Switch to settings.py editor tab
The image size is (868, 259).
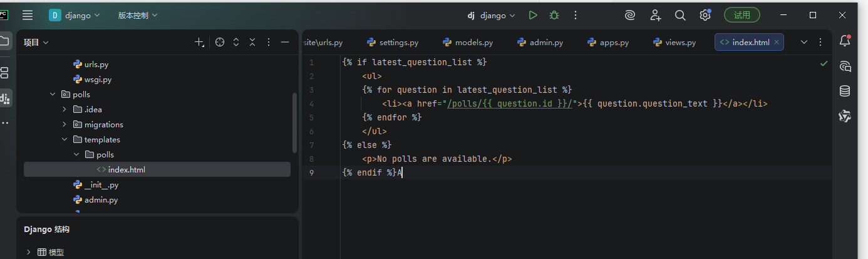click(393, 43)
